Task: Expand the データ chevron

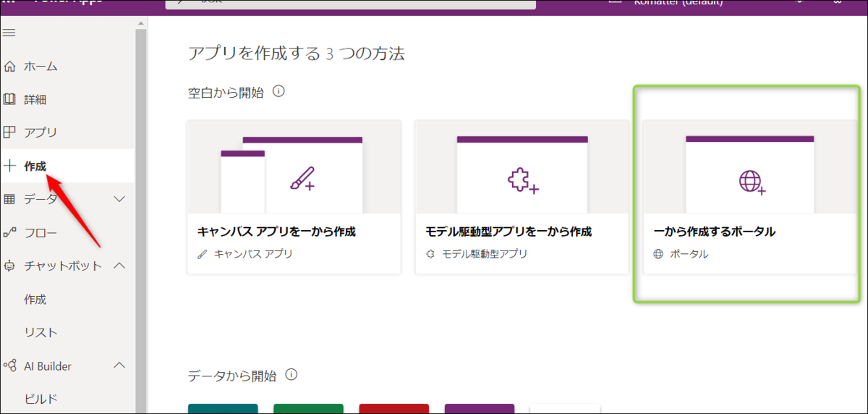Action: coord(120,199)
